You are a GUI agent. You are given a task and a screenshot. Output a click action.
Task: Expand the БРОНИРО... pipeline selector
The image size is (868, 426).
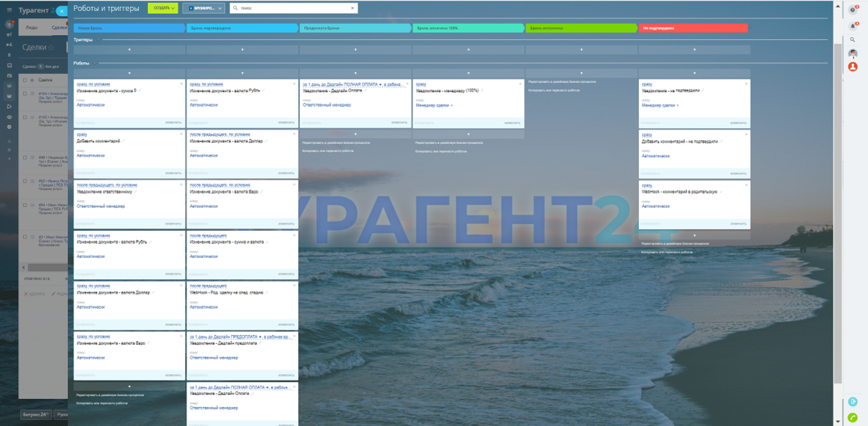pyautogui.click(x=204, y=8)
